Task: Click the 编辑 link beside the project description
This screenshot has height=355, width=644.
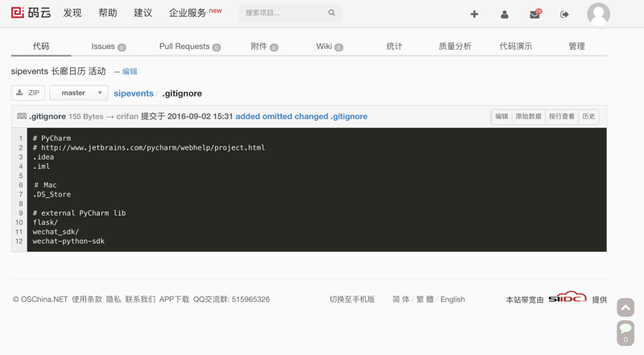Action: pyautogui.click(x=130, y=72)
